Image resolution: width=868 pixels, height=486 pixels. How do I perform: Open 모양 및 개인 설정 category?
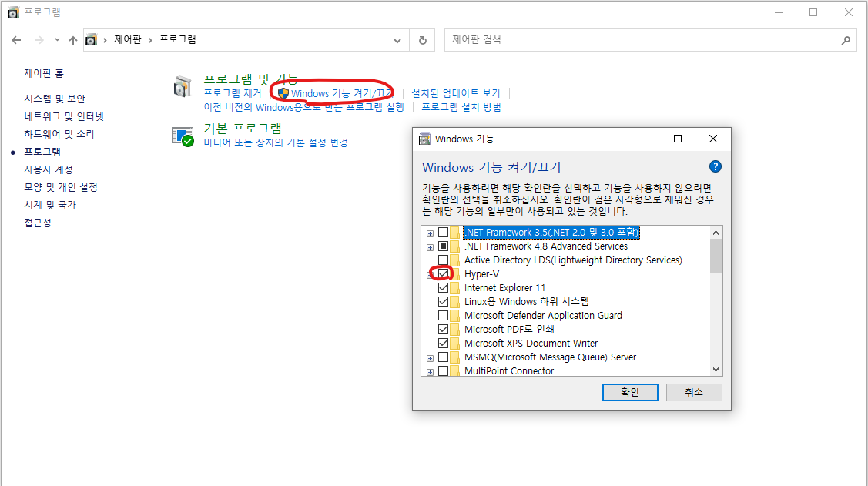60,187
